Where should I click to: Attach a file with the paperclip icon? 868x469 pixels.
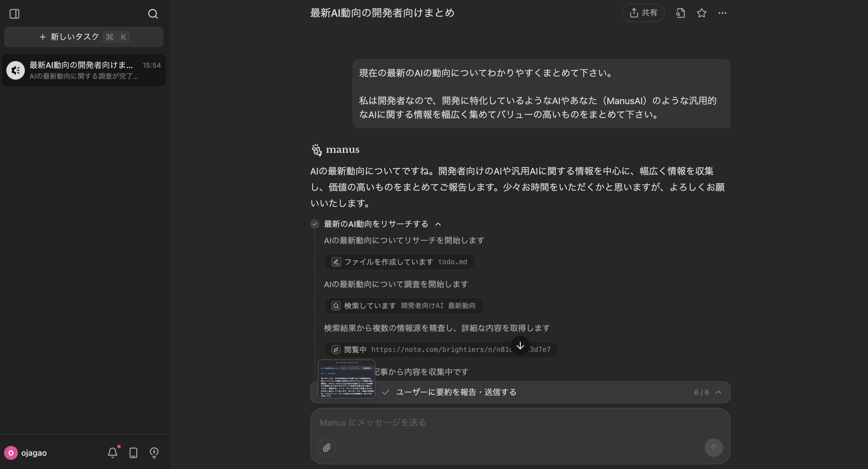327,447
